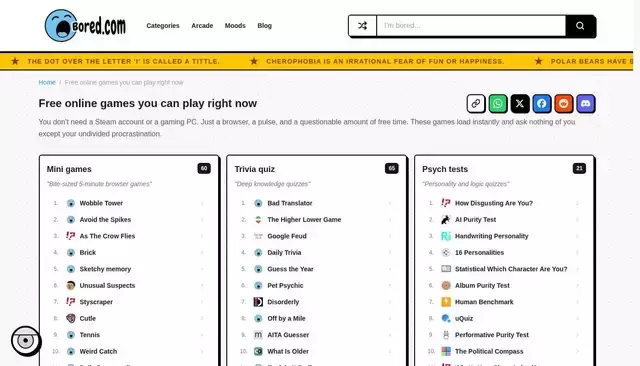This screenshot has height=366, width=640.
Task: Open the Weird Catch game
Action: coord(98,351)
